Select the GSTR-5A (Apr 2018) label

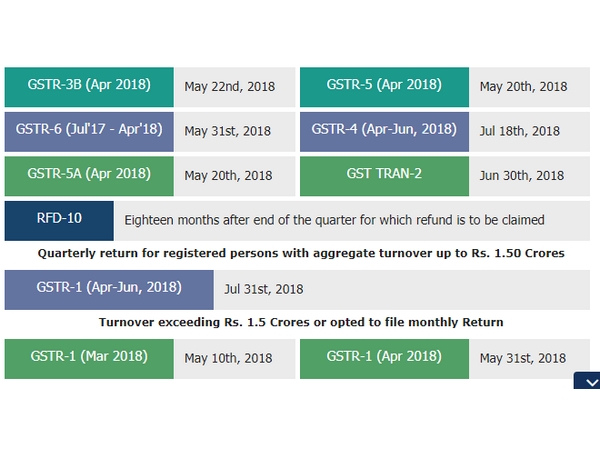pos(89,175)
